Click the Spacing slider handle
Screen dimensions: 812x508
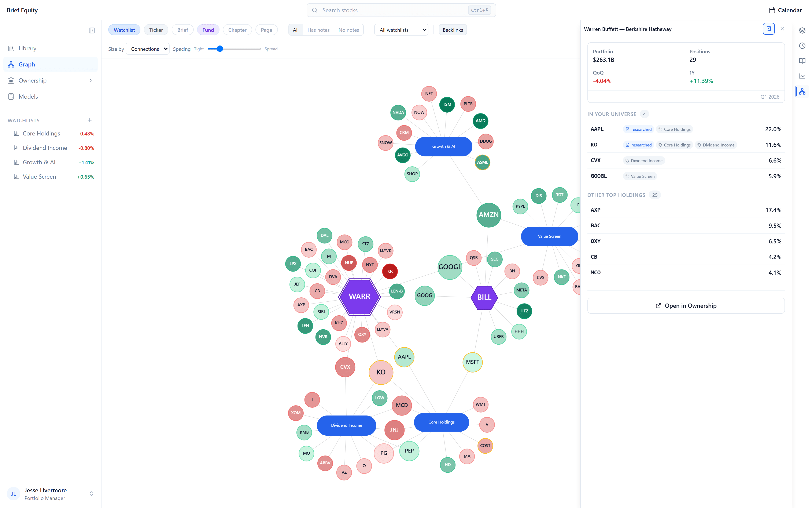[220, 49]
